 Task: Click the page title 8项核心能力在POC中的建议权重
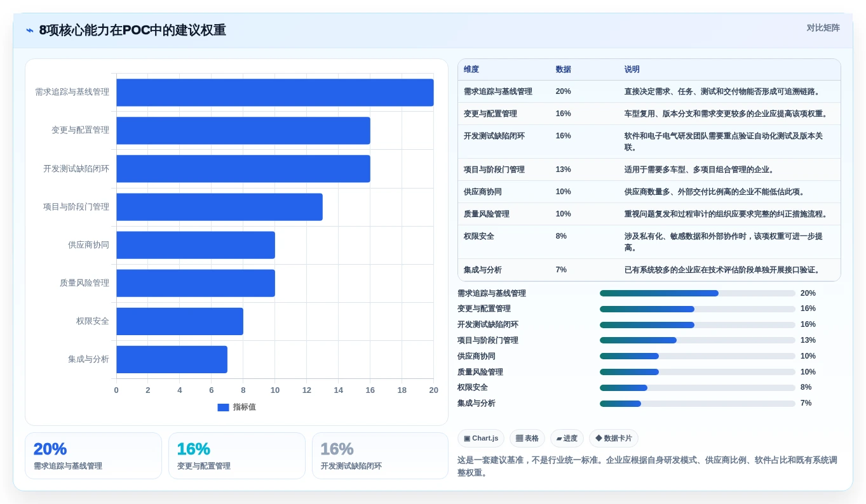132,30
